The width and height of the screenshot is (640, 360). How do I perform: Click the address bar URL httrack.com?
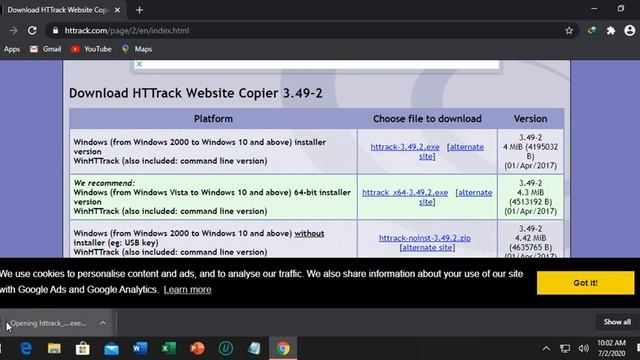point(127,31)
